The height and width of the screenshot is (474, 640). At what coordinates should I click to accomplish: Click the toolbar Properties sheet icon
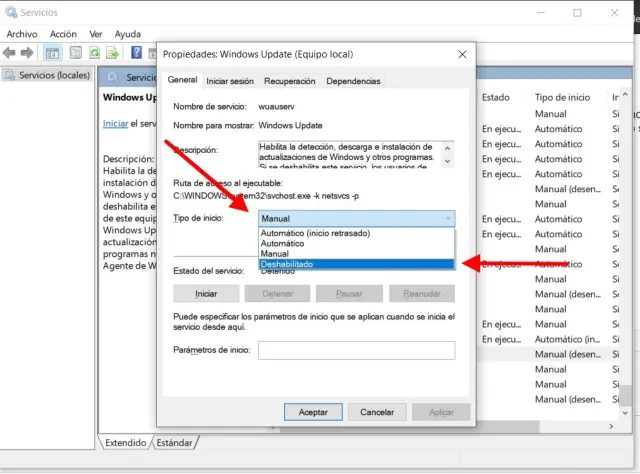click(76, 53)
